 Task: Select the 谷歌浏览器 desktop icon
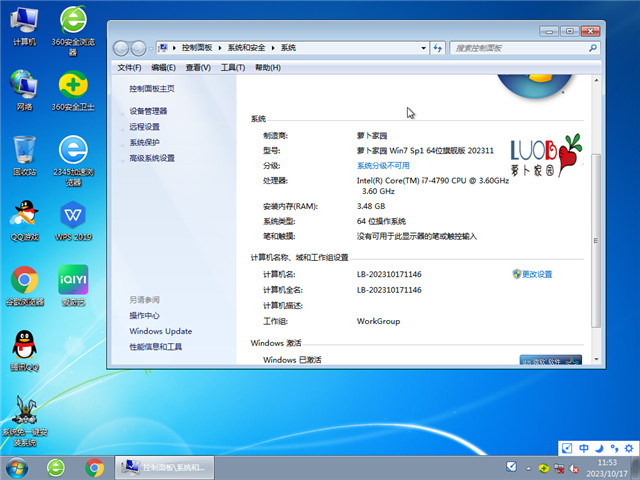point(24,286)
